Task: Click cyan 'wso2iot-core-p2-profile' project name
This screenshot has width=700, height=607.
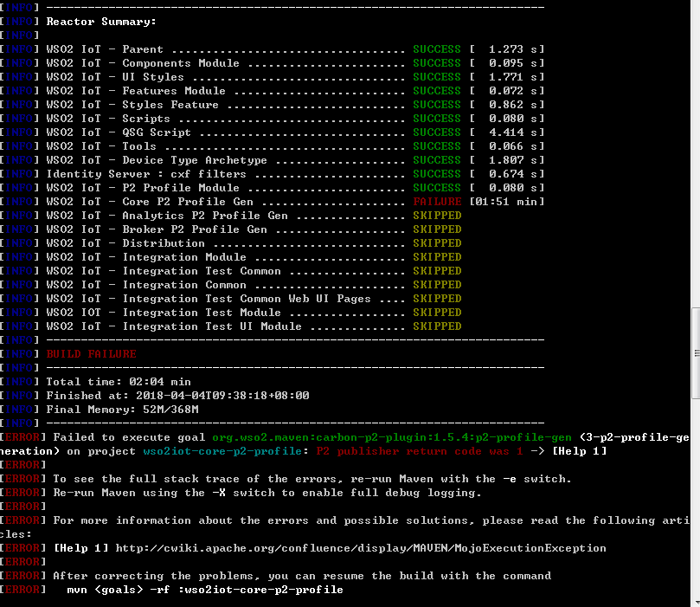Action: tap(222, 451)
